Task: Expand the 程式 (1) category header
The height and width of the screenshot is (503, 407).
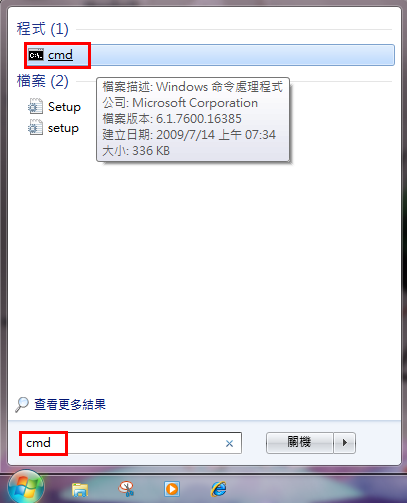Action: pyautogui.click(x=43, y=29)
